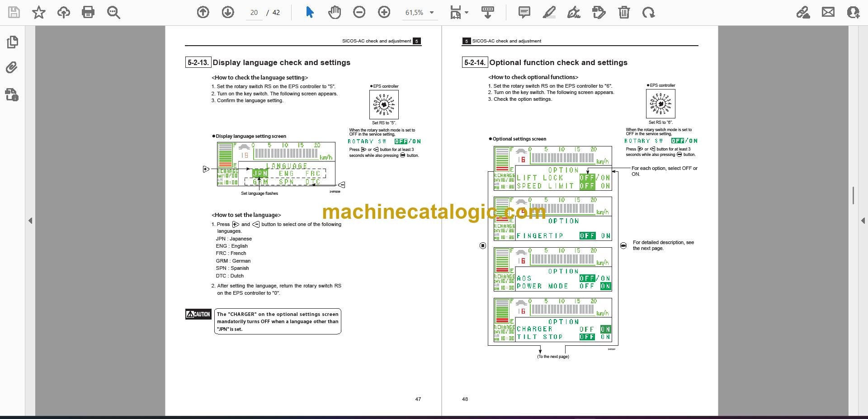Click page number '47' at bottom
The width and height of the screenshot is (868, 419).
tap(418, 399)
